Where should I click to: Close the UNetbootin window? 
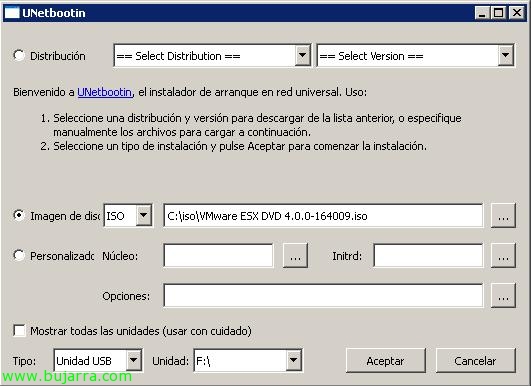(517, 13)
